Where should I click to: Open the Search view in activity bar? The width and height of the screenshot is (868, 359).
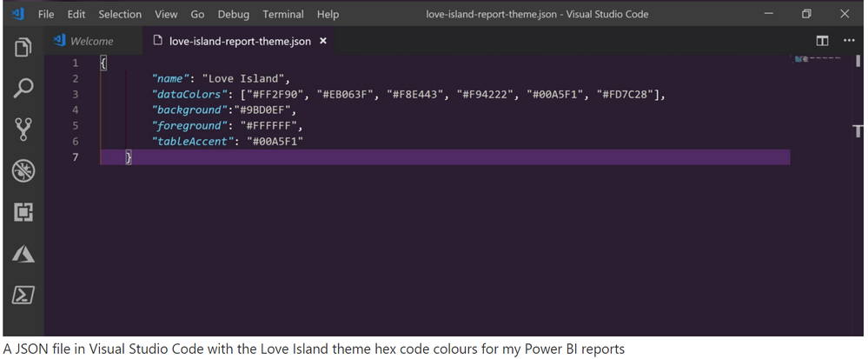tap(23, 88)
